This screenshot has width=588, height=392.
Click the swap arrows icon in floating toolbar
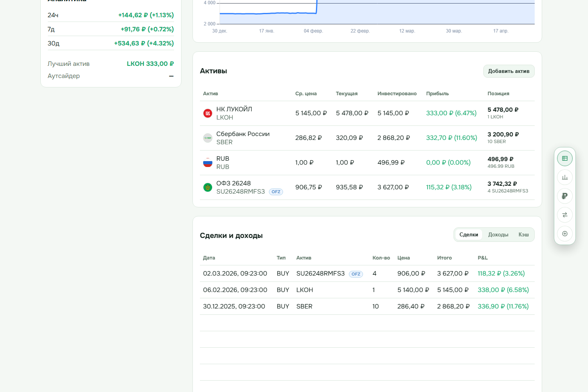click(565, 215)
